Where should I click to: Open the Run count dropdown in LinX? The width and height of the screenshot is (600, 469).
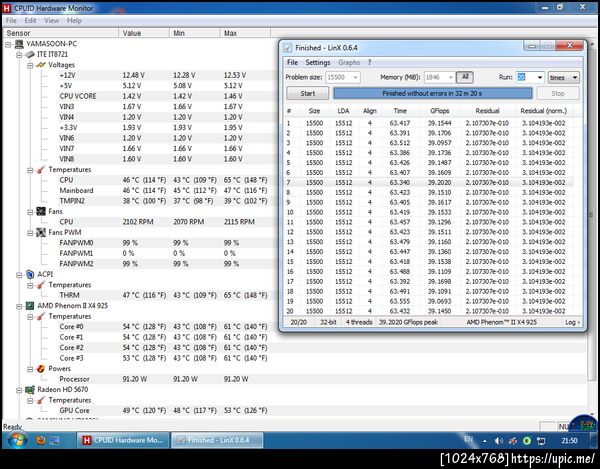[x=540, y=77]
